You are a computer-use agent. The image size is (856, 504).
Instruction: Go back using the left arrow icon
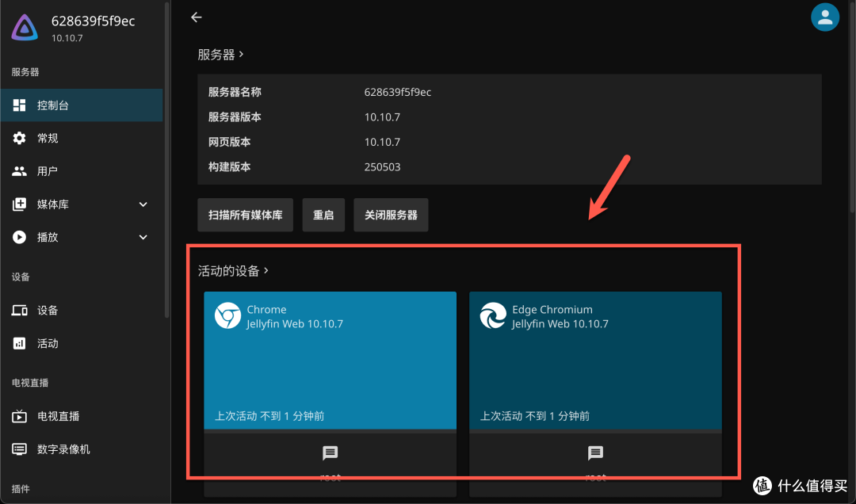click(x=197, y=17)
